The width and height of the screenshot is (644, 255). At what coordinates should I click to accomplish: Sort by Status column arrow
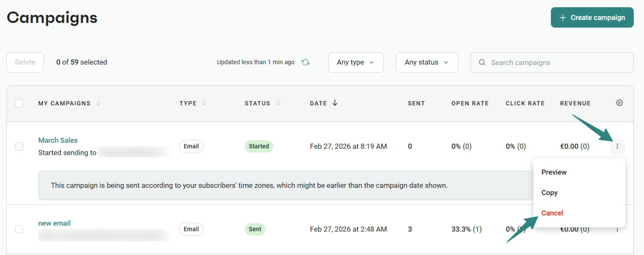click(x=278, y=103)
